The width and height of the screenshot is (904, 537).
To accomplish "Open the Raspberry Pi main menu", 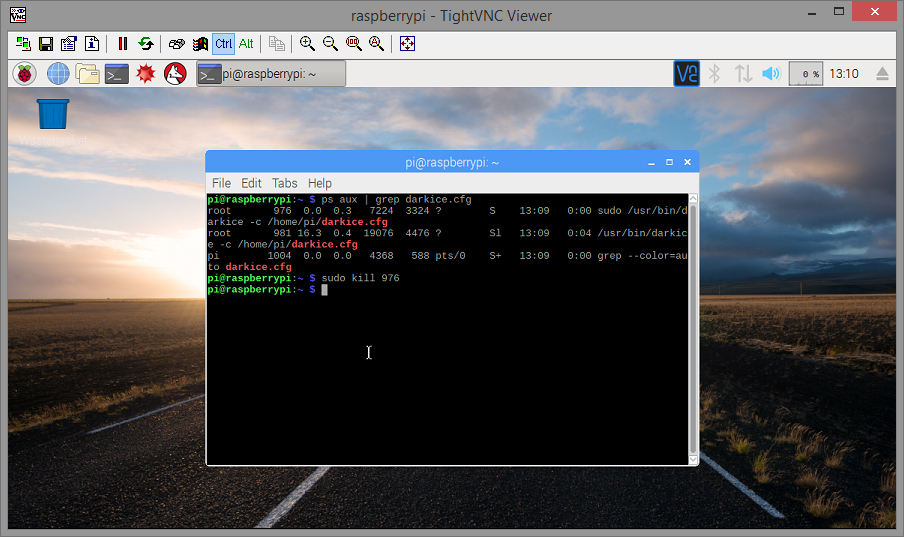I will (24, 74).
